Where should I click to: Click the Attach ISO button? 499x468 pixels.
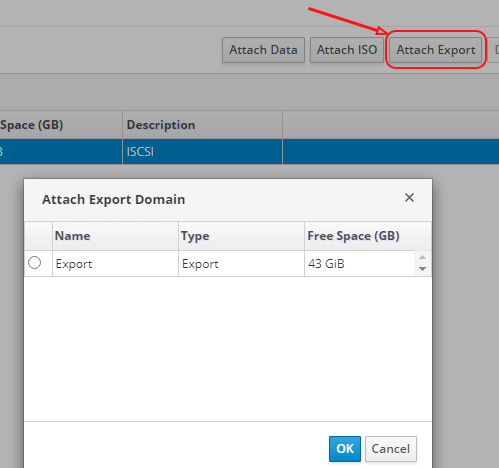(x=347, y=50)
